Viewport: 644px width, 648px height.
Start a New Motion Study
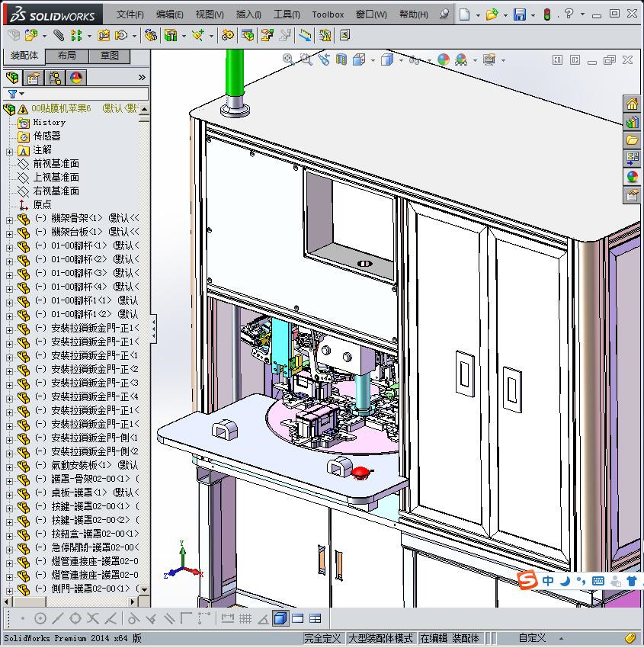(227, 36)
